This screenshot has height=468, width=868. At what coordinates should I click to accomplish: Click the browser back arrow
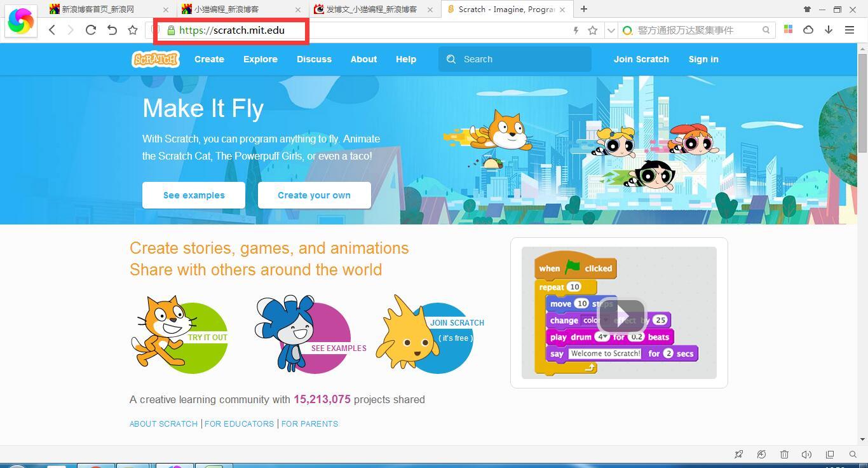[52, 30]
